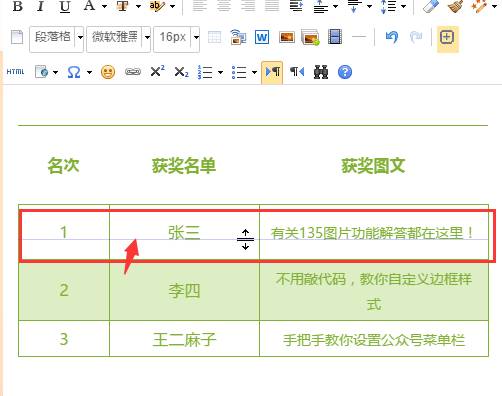Insert a special character with Omega icon
The height and width of the screenshot is (396, 502).
coord(74,72)
